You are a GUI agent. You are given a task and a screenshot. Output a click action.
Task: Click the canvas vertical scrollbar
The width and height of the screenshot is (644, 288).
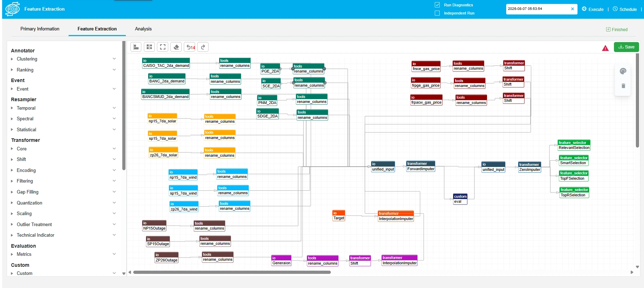(637, 100)
